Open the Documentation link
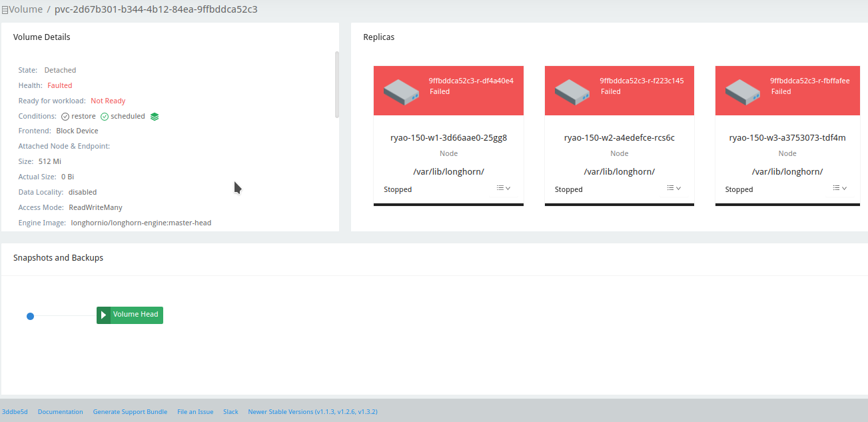 point(61,412)
